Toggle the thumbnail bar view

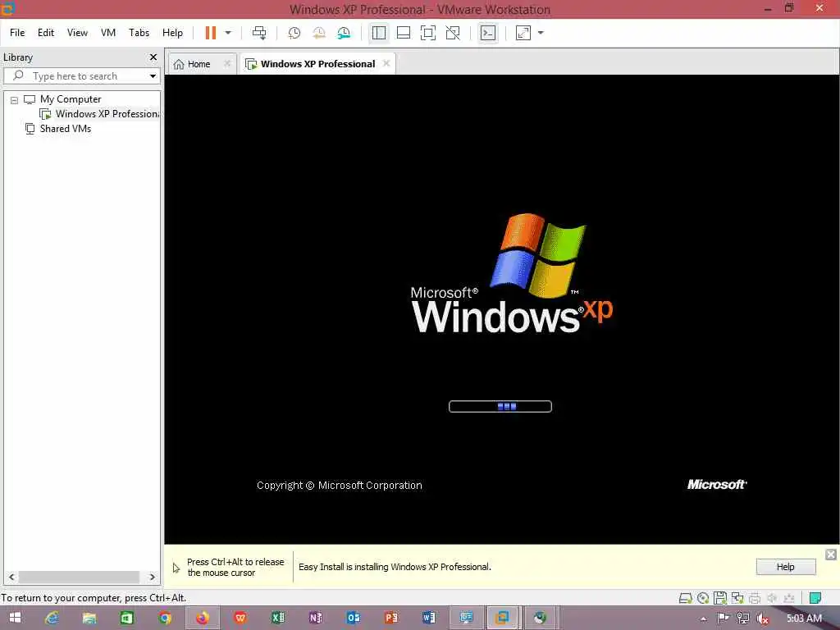(x=404, y=33)
